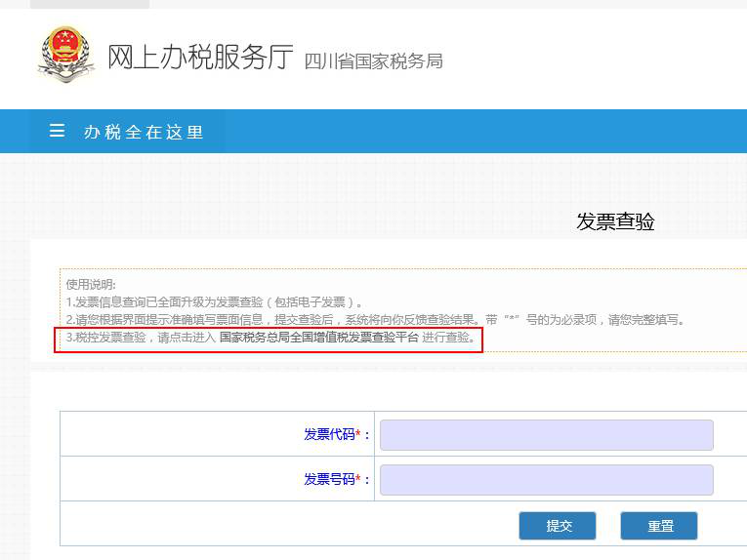Submit the form with 提交 button

558,526
